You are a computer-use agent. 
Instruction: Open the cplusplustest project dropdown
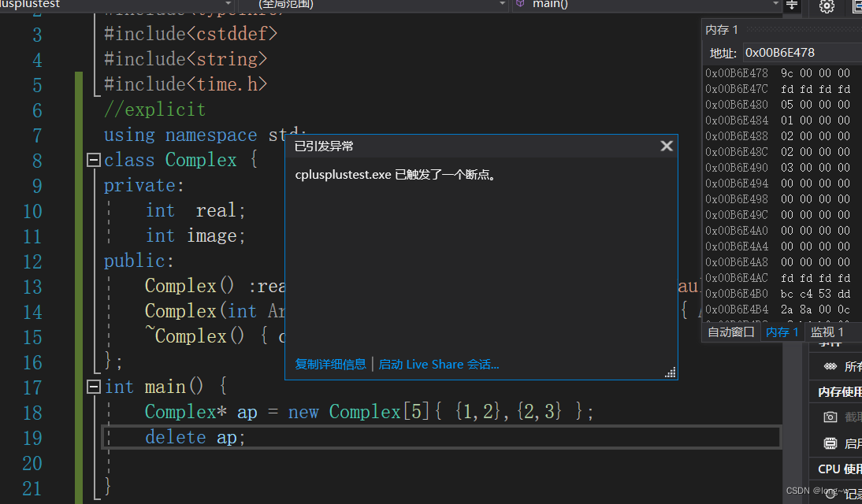pyautogui.click(x=228, y=5)
